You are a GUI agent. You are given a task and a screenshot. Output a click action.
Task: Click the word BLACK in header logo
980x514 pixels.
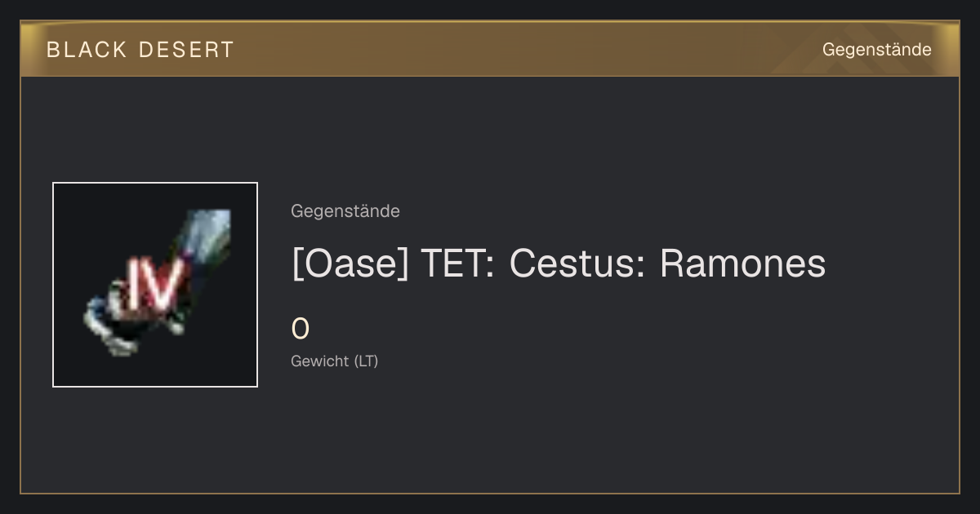(87, 50)
